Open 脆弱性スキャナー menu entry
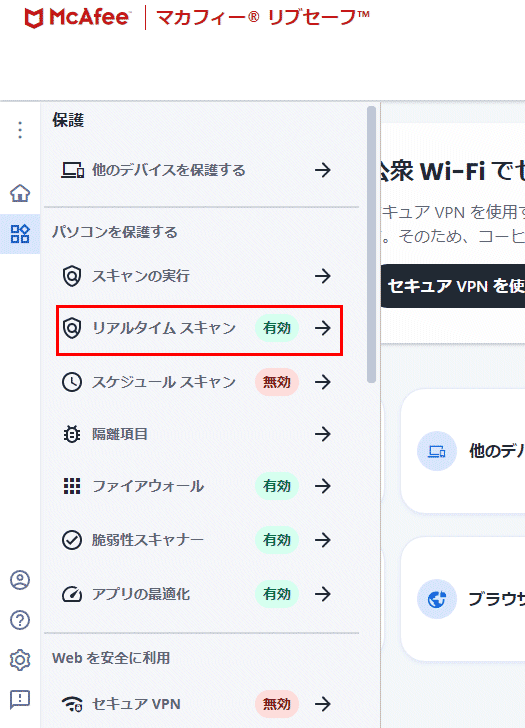 point(200,540)
